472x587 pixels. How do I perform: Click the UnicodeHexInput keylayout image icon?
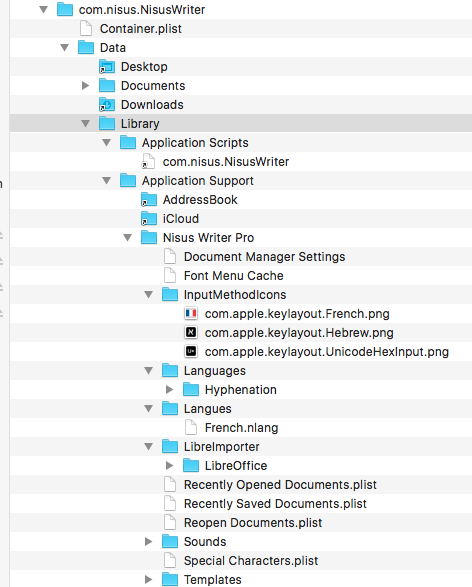pos(191,352)
